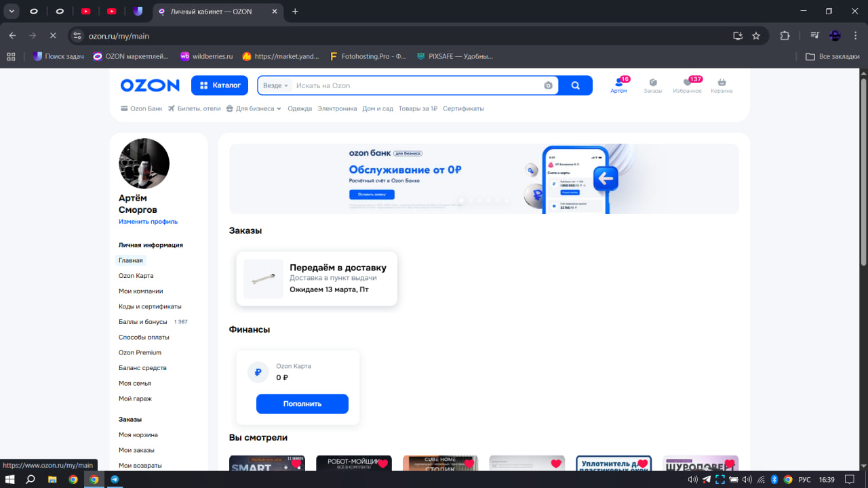
Task: Click the address bar URL ozon.ru/my/main
Action: [x=119, y=36]
